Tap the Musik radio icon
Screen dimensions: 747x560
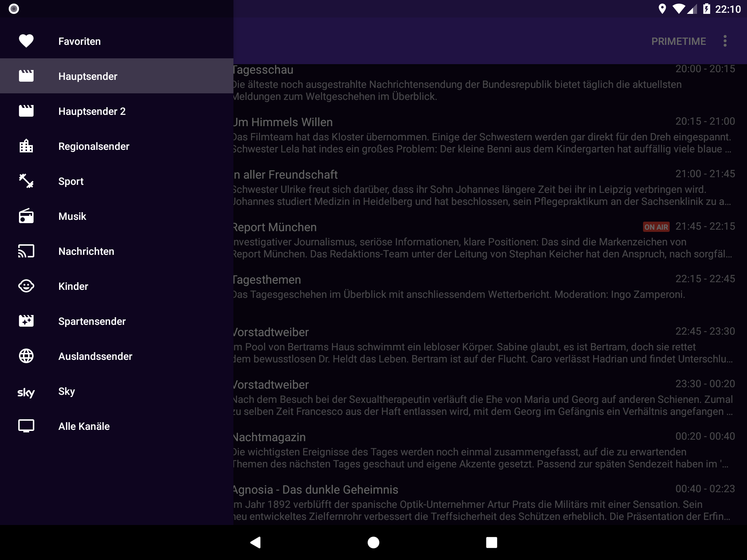coord(26,216)
